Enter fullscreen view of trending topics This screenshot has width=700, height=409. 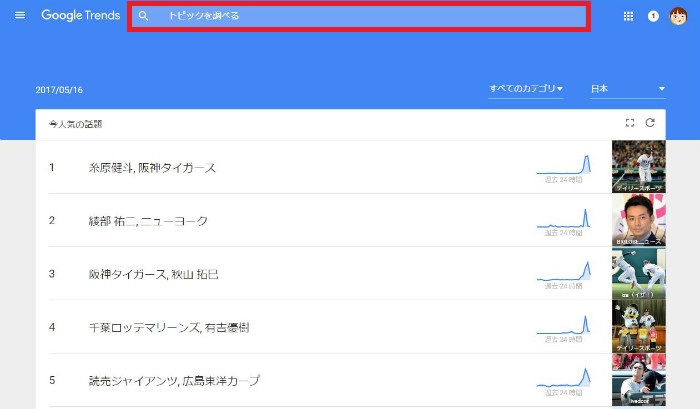pos(629,123)
